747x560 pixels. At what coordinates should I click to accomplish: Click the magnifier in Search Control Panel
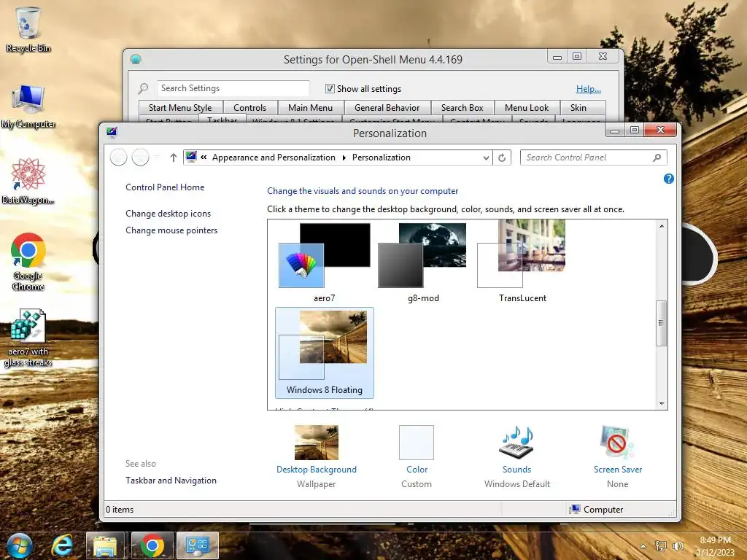(x=657, y=157)
